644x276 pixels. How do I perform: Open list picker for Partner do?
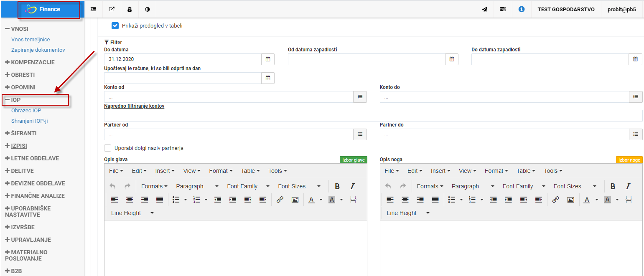pos(636,134)
